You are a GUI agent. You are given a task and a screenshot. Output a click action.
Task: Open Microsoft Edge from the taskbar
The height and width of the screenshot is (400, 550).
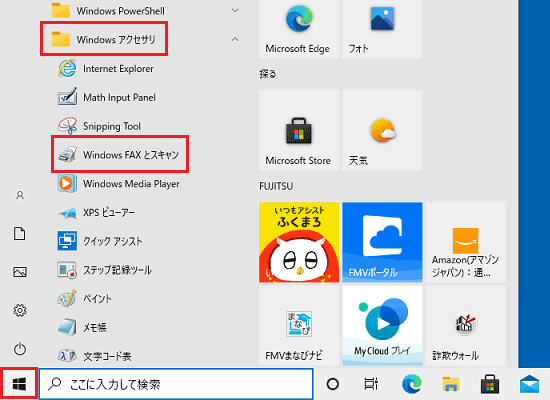(412, 384)
